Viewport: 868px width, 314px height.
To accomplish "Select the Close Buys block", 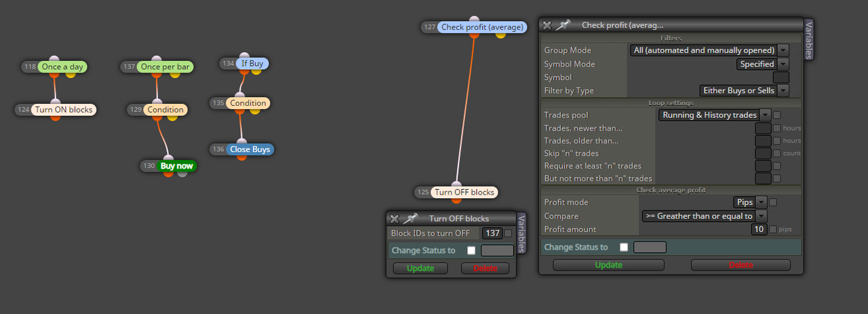I will click(250, 149).
